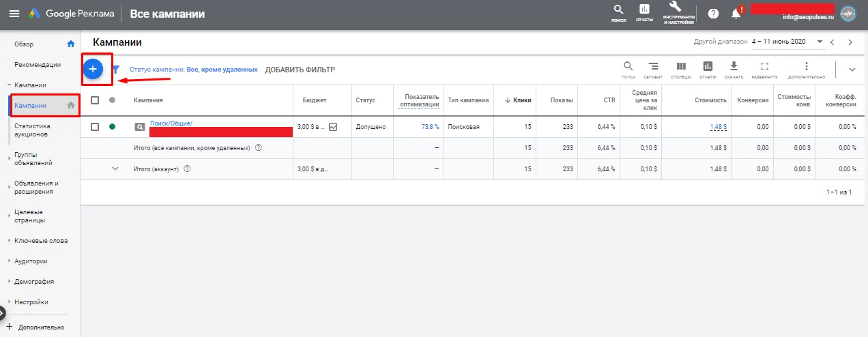Click the blue plus new campaign button

[93, 69]
